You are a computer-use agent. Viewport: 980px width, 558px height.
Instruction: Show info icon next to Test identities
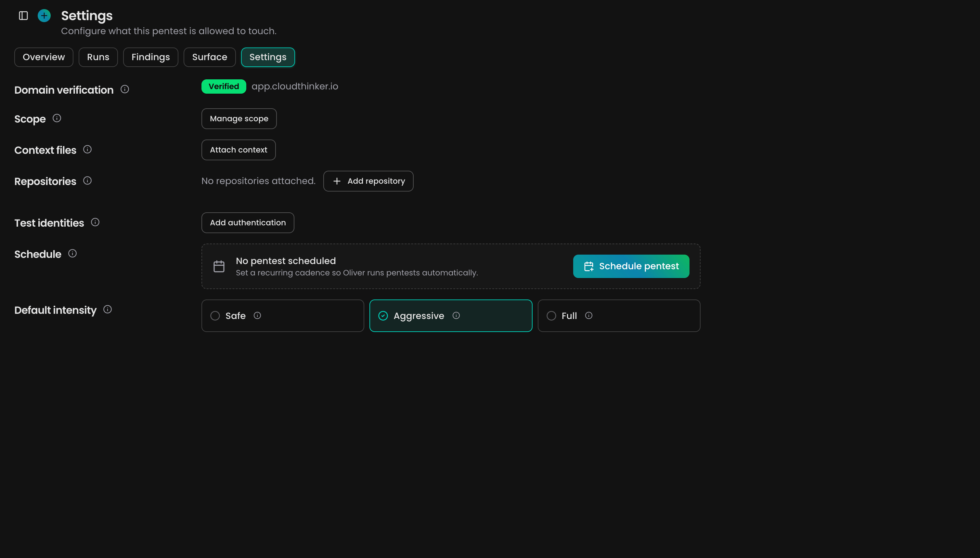coord(95,222)
